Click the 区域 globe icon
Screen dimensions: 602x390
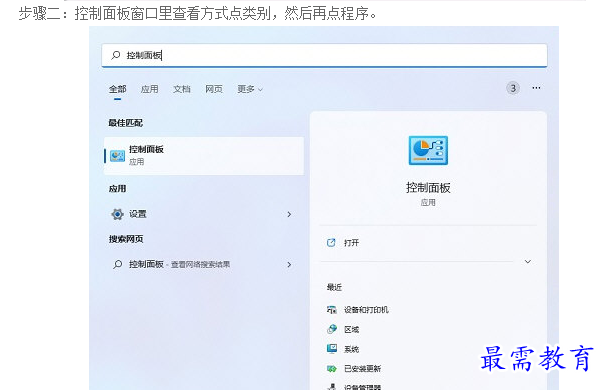point(332,329)
